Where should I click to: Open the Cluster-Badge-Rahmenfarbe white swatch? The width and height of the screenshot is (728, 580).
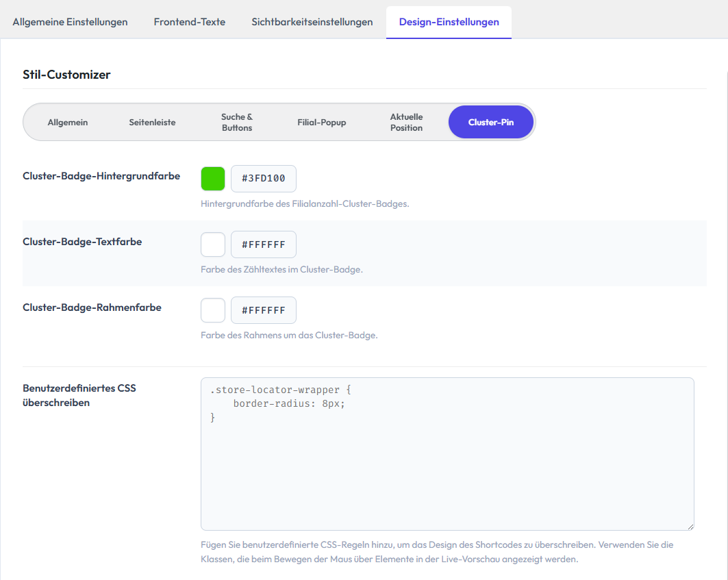(213, 310)
